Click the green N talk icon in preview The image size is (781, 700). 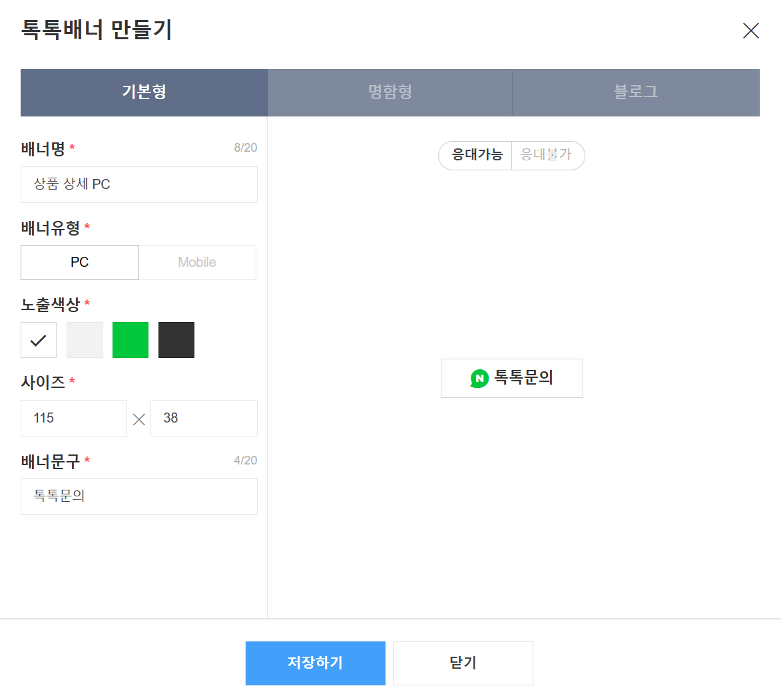[479, 379]
